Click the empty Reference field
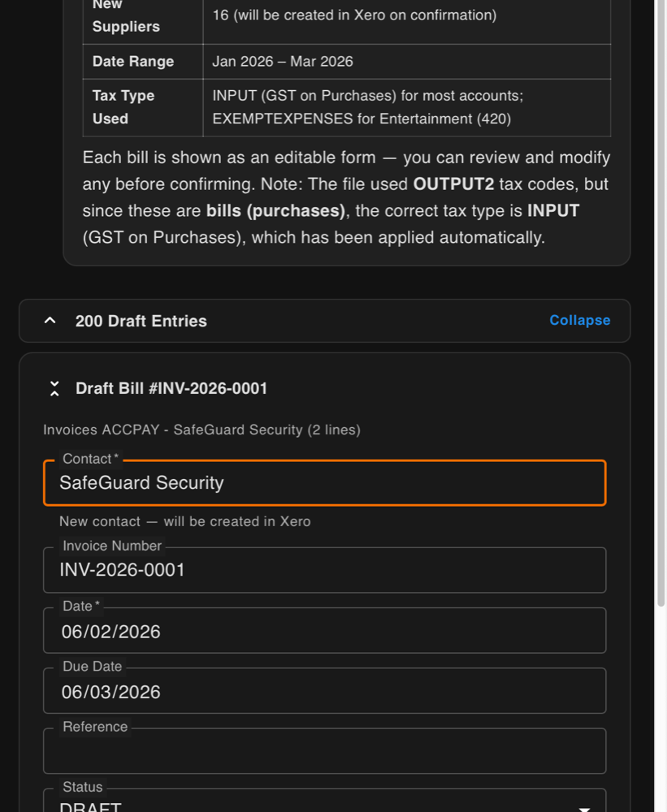Image resolution: width=667 pixels, height=812 pixels. [324, 751]
